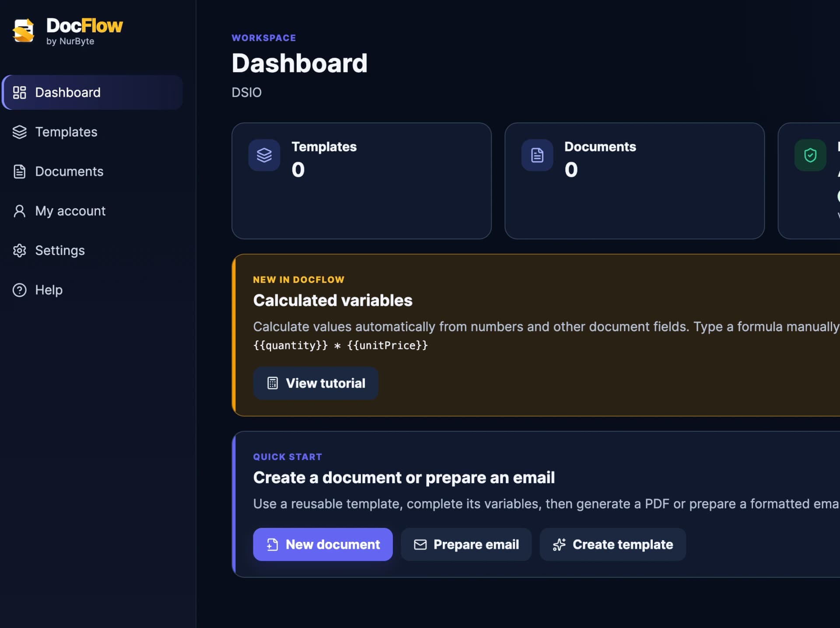Click the 'by NurByte' text
The image size is (840, 628).
coord(70,41)
